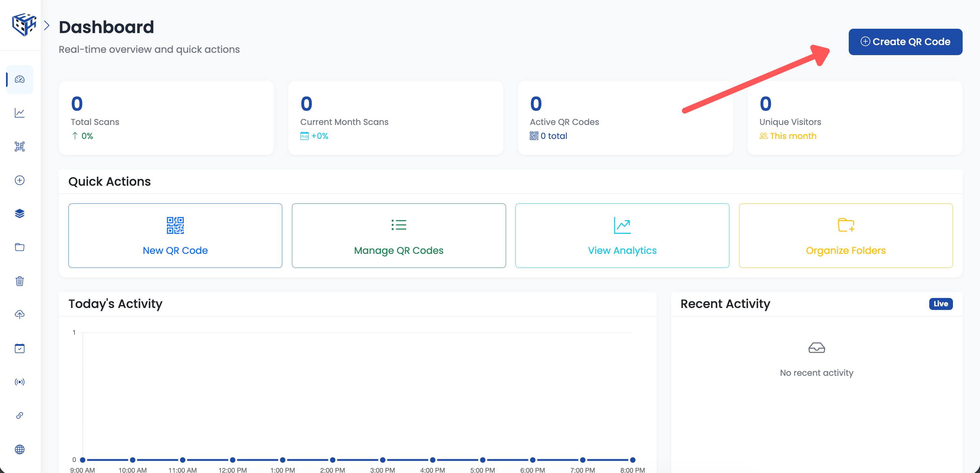The image size is (980, 473).
Task: Click the Live badge on Recent Activity
Action: (x=941, y=304)
